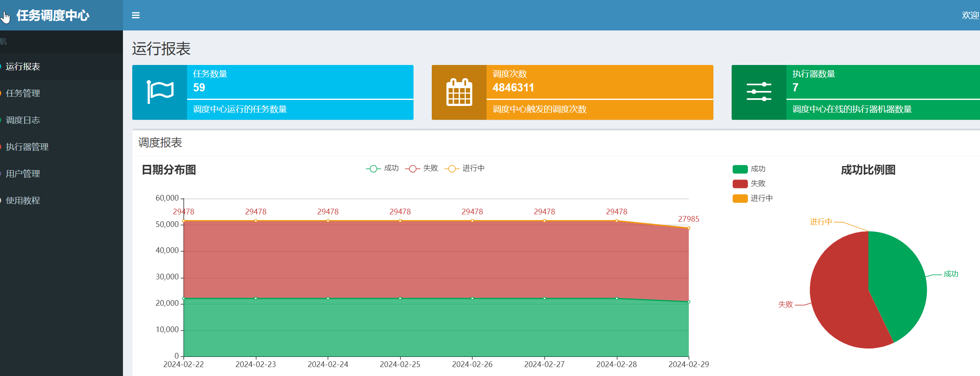Screen dimensions: 980x376
Task: Open the 执行器管理 sidebar menu item
Action: point(61,147)
